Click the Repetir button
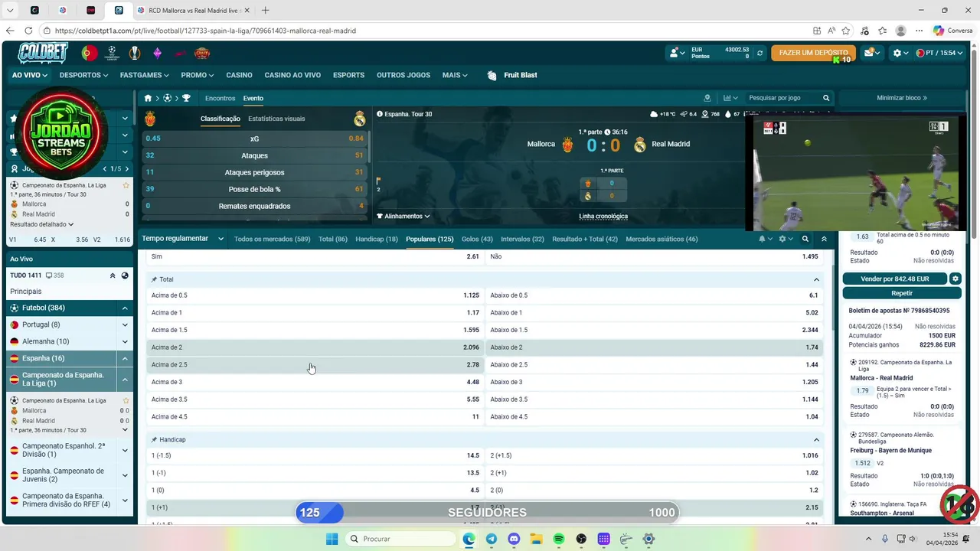This screenshot has width=980, height=551. (x=902, y=293)
